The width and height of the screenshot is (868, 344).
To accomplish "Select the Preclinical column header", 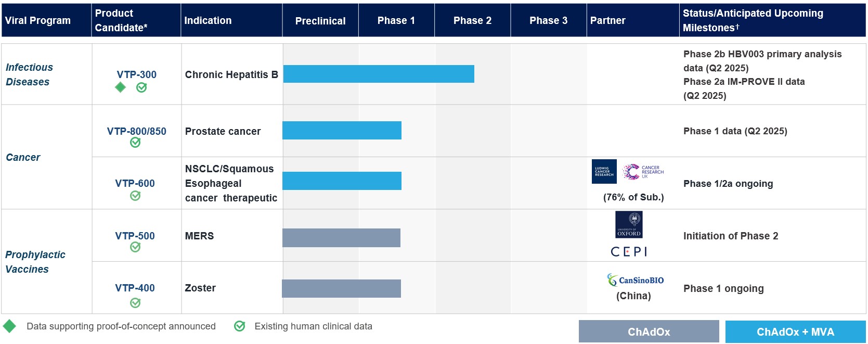I will click(320, 21).
